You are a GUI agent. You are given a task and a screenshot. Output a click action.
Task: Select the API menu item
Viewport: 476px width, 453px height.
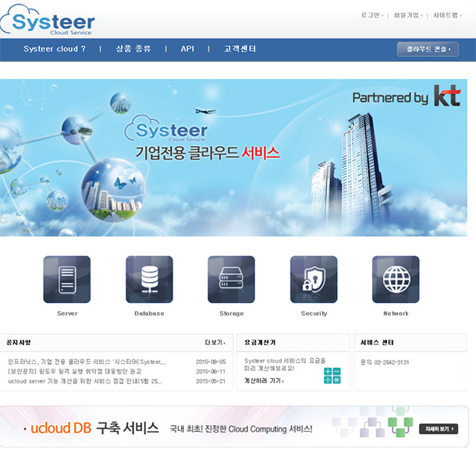coord(187,49)
